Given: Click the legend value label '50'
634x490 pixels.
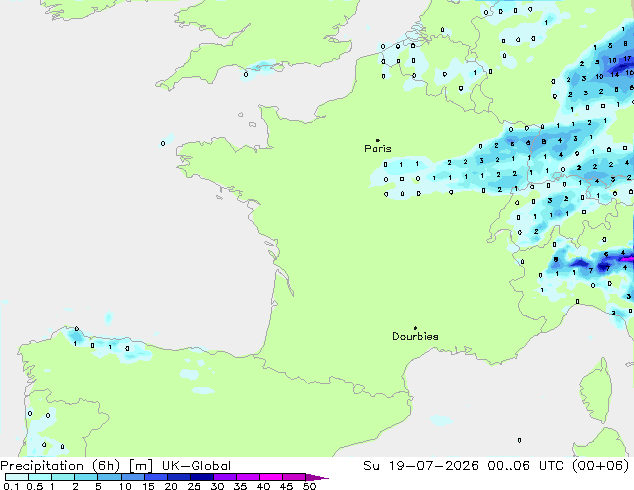Looking at the screenshot, I should (309, 486).
